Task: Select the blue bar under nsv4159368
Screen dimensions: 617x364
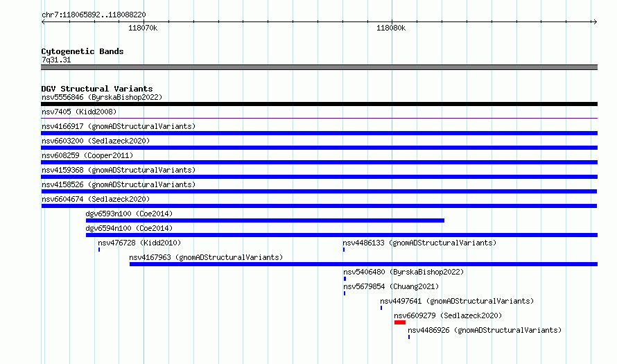Action: tap(319, 177)
